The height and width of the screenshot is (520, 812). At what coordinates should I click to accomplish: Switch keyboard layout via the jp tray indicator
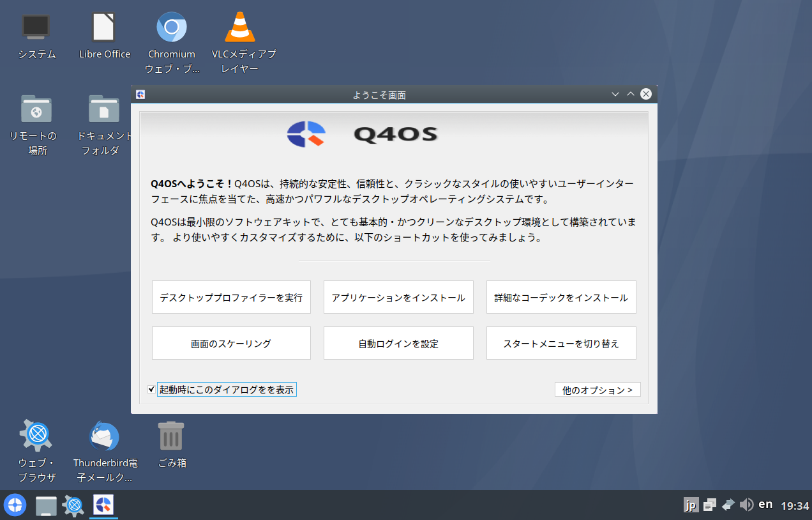pyautogui.click(x=691, y=505)
